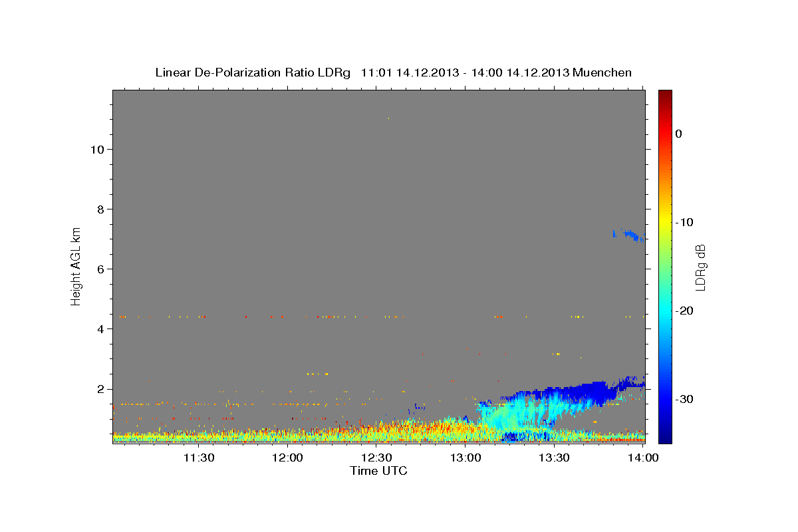Click the colorbar value label 0

point(678,134)
